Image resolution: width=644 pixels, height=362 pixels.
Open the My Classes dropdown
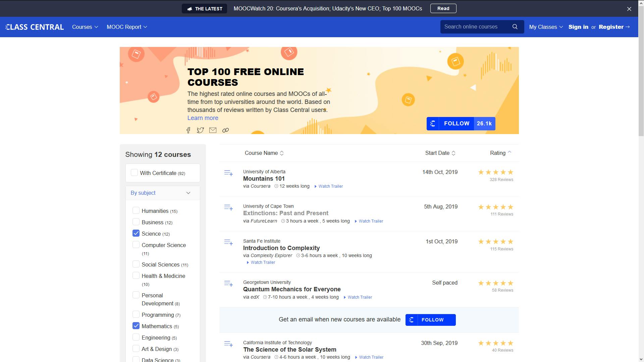[546, 27]
